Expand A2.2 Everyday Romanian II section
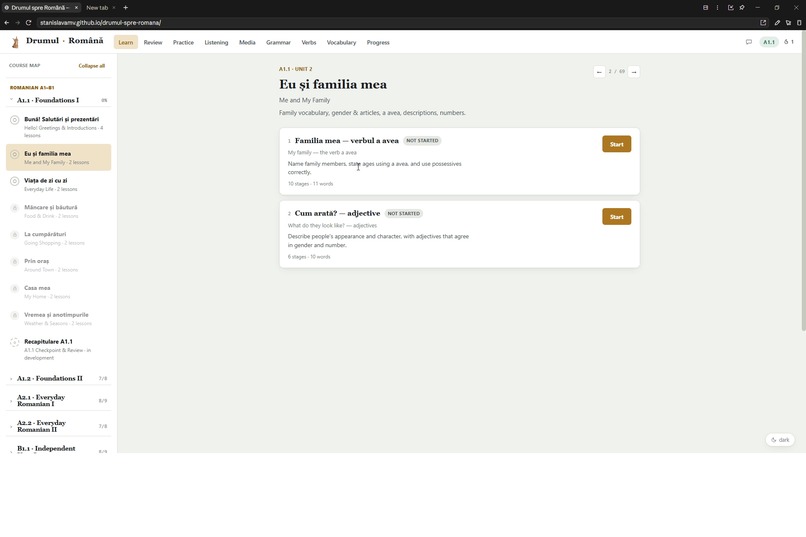Viewport: 806px width, 537px height. [x=59, y=426]
